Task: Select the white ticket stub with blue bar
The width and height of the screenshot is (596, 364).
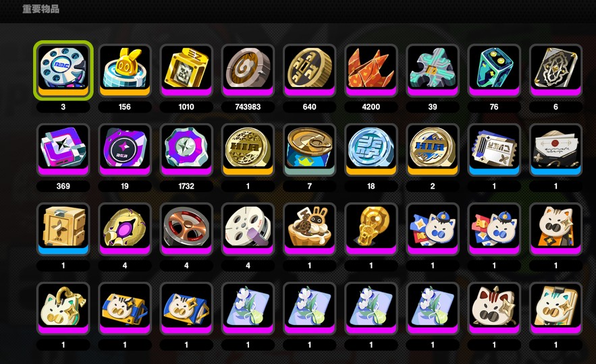Action: click(x=494, y=150)
